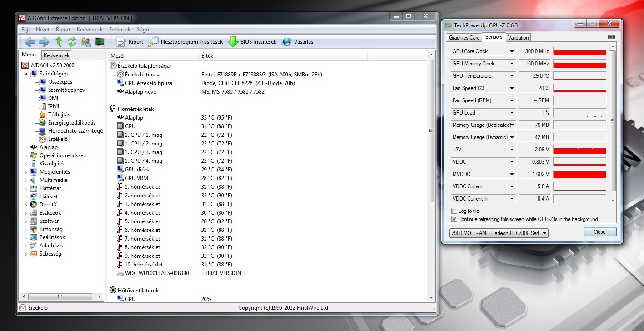The width and height of the screenshot is (644, 331).
Task: Open BIOS frissítések from the toolbar
Action: [x=252, y=42]
